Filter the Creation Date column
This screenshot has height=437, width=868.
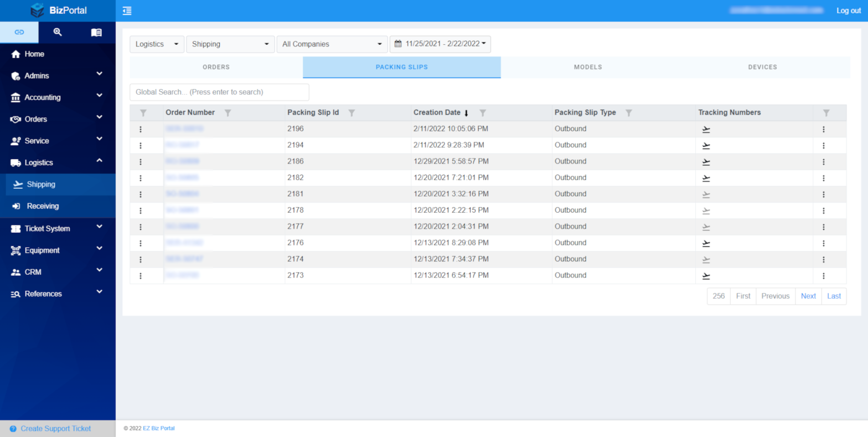pos(483,112)
